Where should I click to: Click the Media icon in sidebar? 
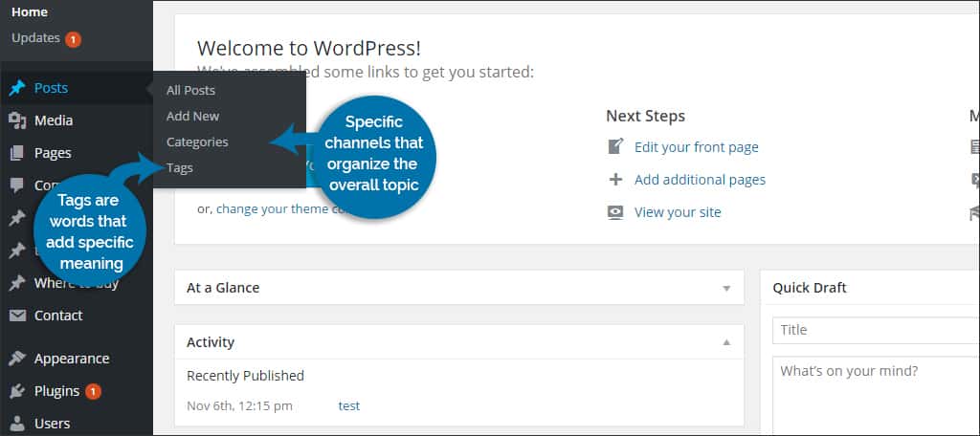tap(17, 120)
